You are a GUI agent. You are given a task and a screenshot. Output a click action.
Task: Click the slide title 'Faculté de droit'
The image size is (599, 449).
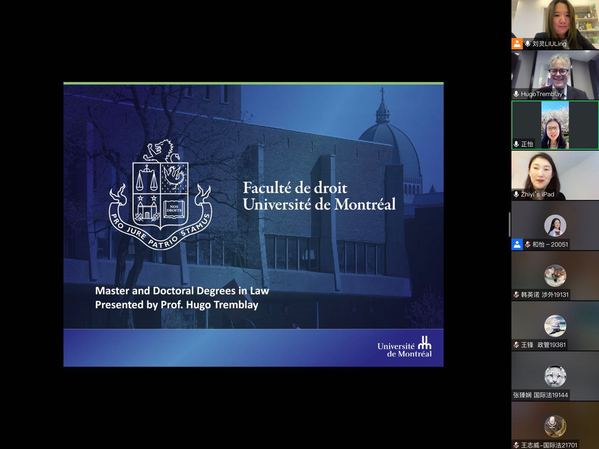295,188
